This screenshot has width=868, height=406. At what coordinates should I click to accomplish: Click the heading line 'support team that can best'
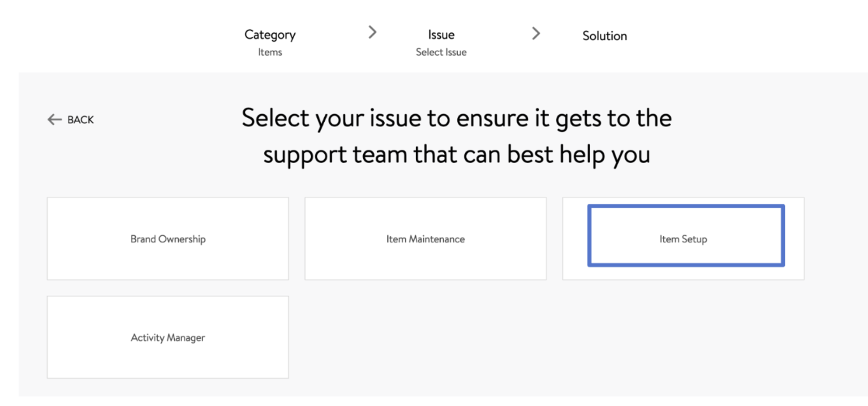pos(408,155)
